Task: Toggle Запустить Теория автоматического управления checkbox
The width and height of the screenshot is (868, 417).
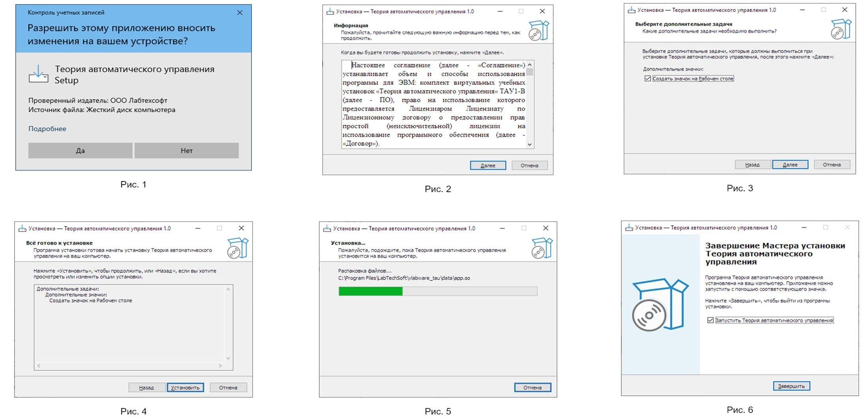Action: (711, 320)
